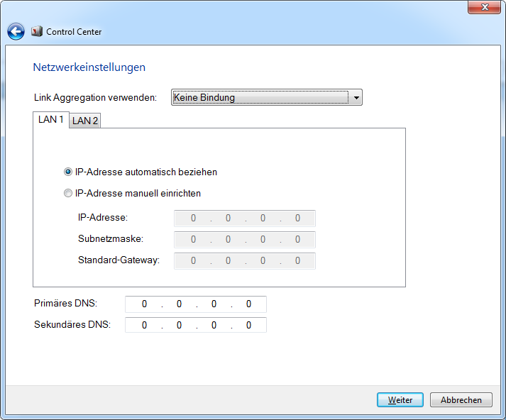The height and width of the screenshot is (420, 506).
Task: Click first octet of Primäres DNS
Action: (144, 304)
